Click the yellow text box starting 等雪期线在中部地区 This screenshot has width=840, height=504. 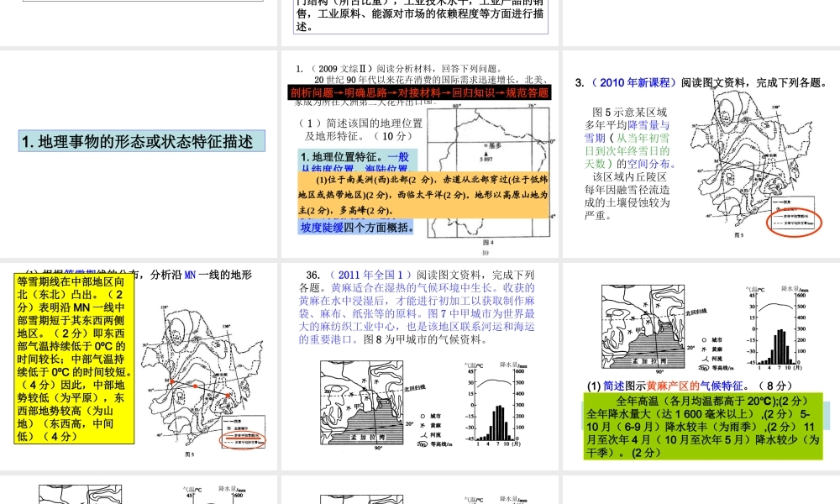(74, 359)
